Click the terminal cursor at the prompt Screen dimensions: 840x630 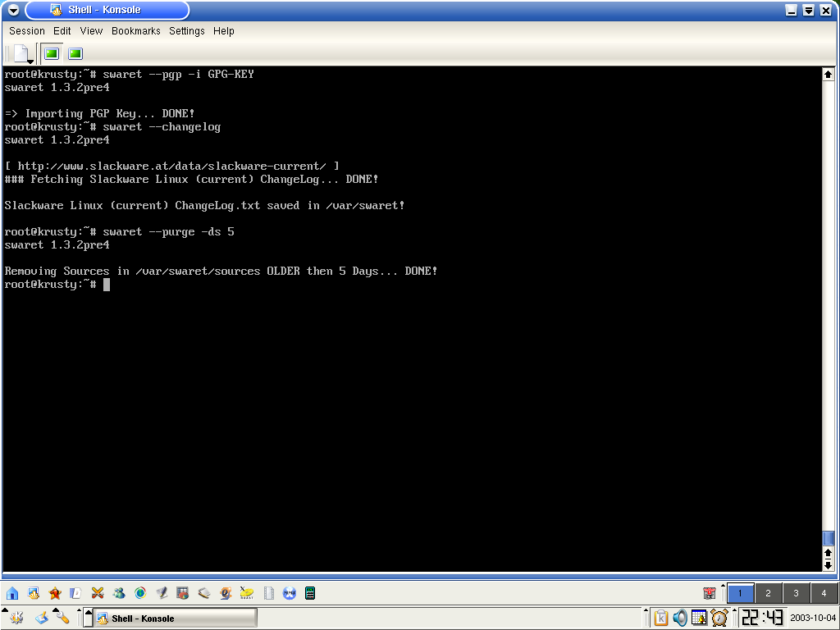(107, 285)
